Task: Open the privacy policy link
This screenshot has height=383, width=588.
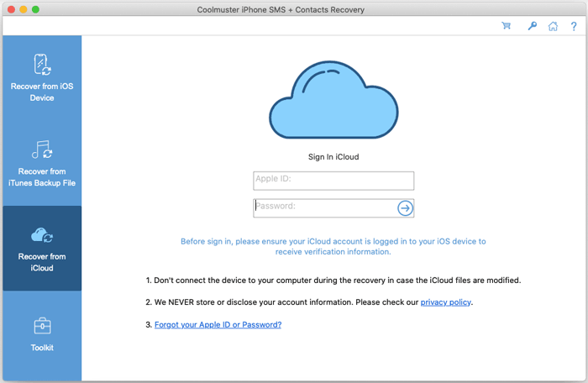Action: click(x=445, y=302)
